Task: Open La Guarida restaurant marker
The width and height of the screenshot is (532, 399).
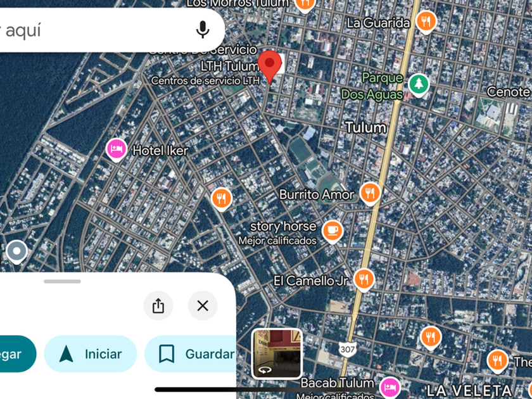Action: tap(426, 22)
